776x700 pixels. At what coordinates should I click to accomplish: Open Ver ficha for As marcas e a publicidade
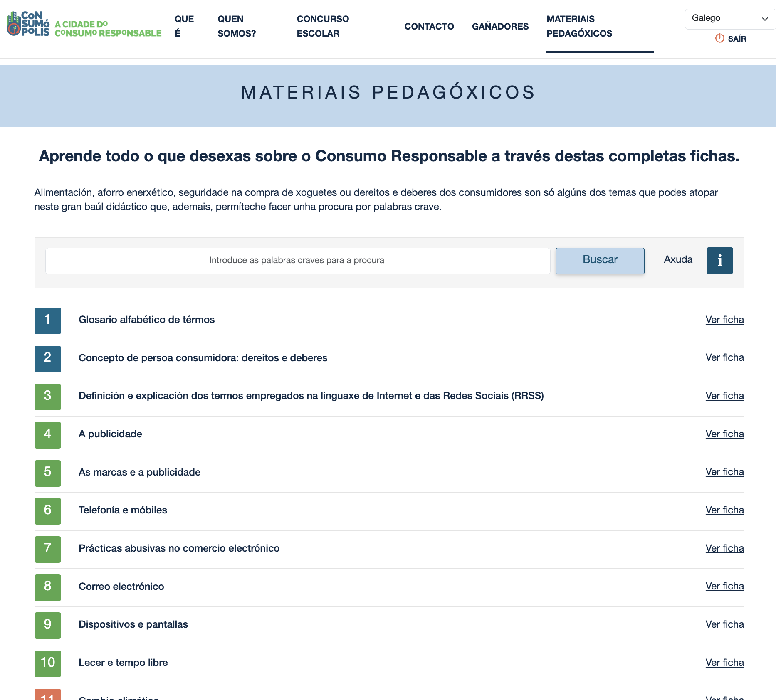coord(724,472)
